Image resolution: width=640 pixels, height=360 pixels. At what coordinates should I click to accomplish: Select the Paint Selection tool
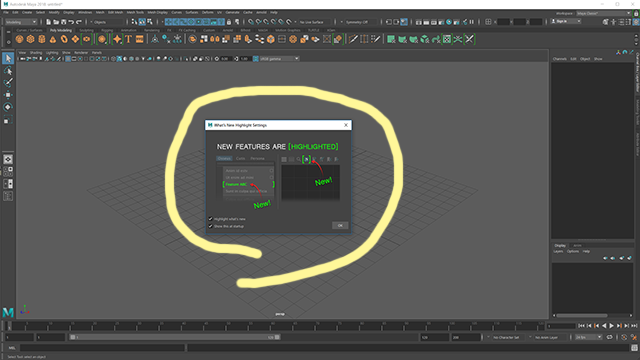tap(8, 82)
